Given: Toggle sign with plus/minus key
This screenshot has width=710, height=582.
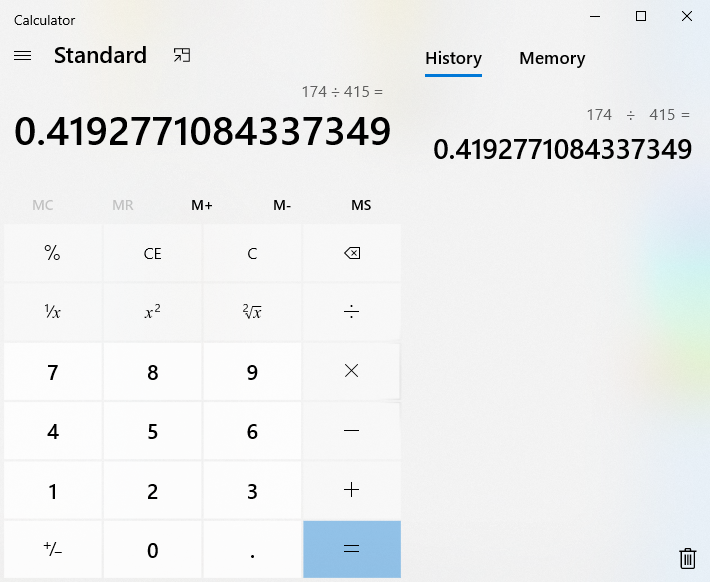Looking at the screenshot, I should pos(53,549).
